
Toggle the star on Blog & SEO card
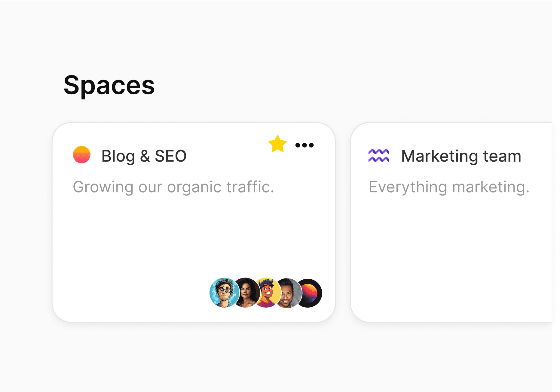pyautogui.click(x=277, y=144)
